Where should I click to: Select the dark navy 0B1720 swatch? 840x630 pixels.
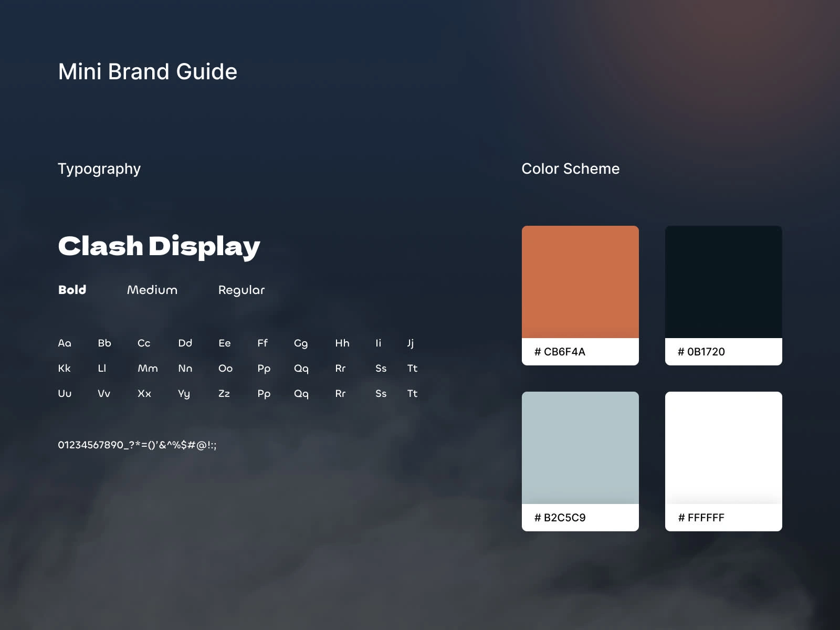pos(723,282)
